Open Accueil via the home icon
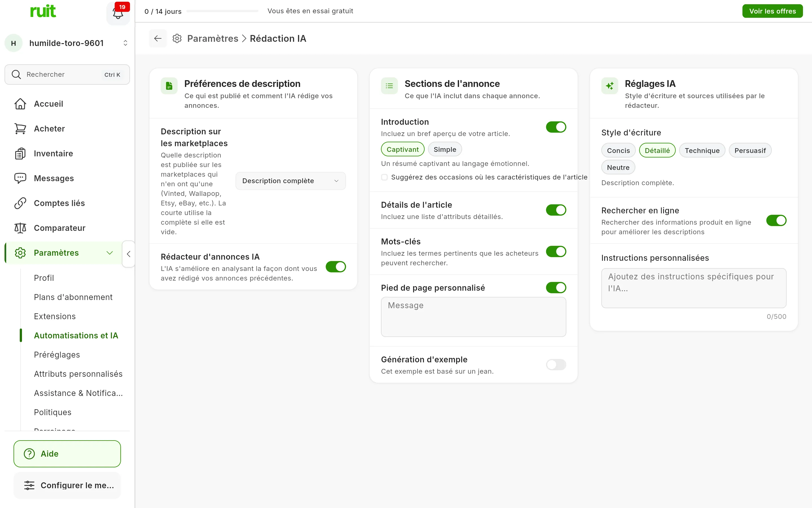The image size is (812, 508). pos(20,104)
